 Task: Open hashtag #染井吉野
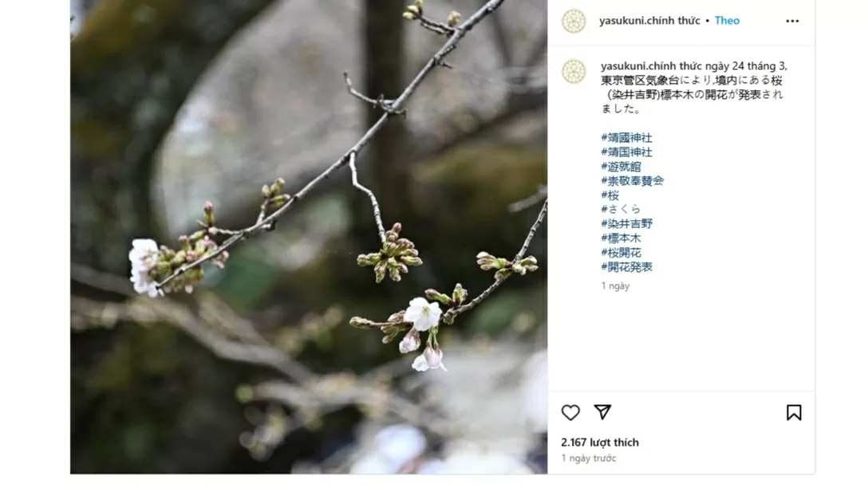click(x=626, y=223)
